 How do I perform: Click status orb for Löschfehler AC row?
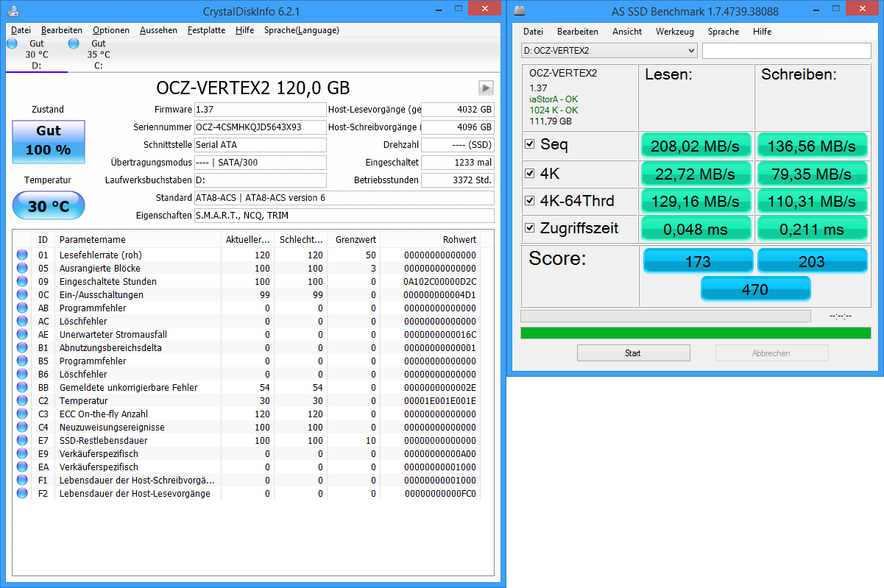22,322
